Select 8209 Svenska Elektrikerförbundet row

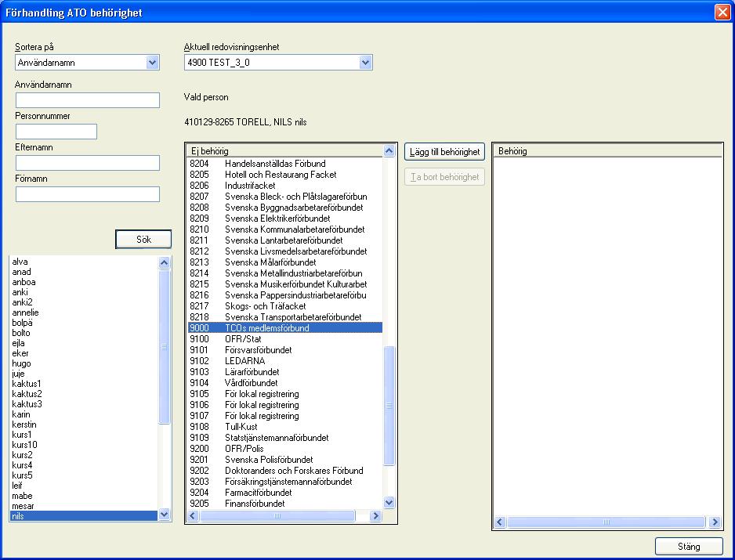click(285, 219)
